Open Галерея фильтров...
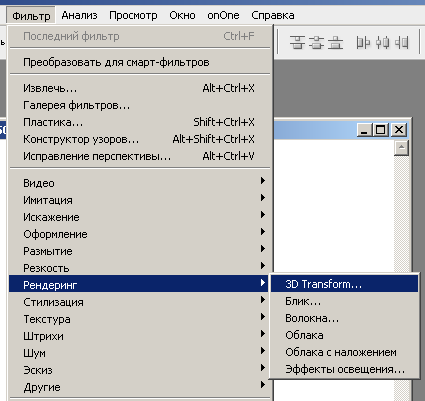Image resolution: width=425 pixels, height=401 pixels. tap(140, 105)
